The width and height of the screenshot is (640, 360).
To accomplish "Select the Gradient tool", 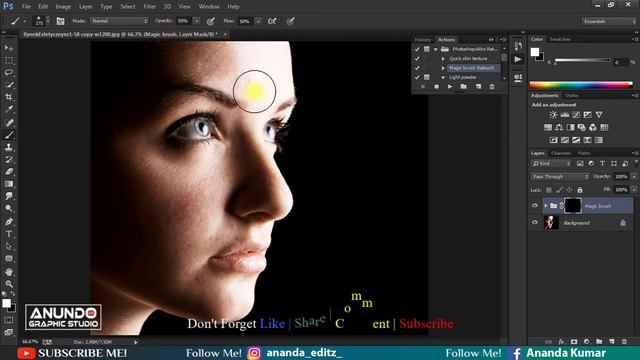I will [9, 184].
